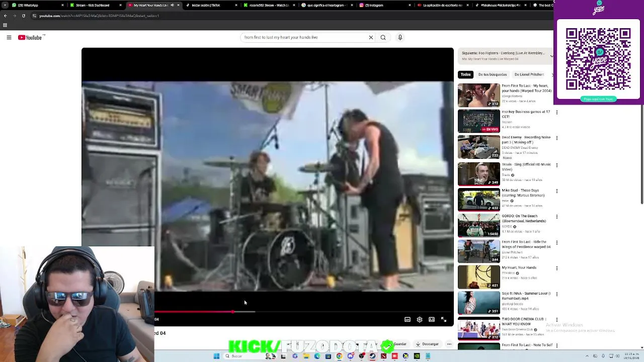Screen dimensions: 644x362
Task: Open options menu for Travis Sing video
Action: click(x=556, y=165)
